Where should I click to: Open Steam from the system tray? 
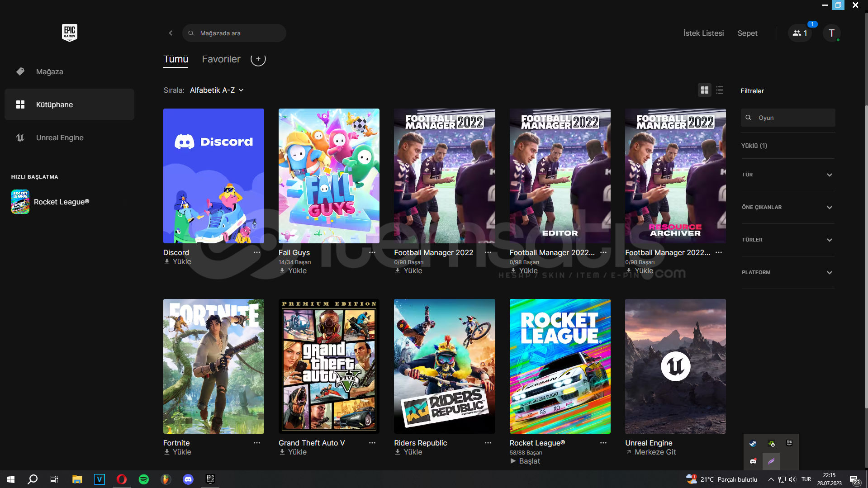[x=753, y=444]
